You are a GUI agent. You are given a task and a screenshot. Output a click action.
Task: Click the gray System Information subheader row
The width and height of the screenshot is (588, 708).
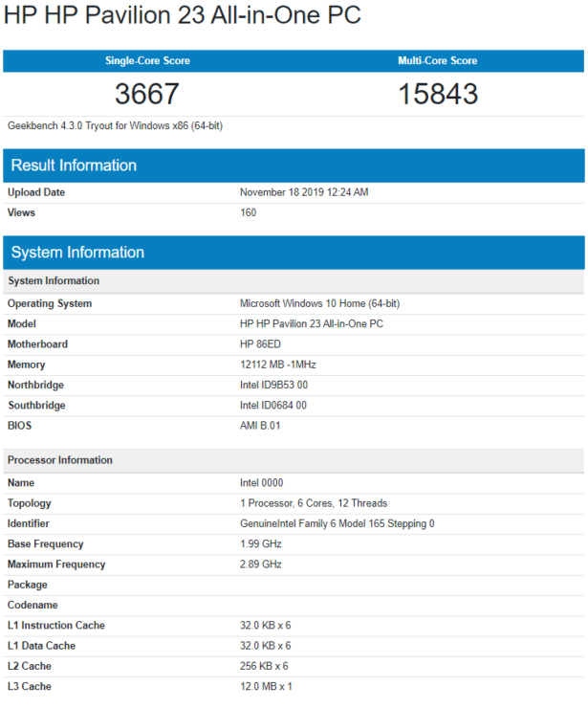pos(294,281)
